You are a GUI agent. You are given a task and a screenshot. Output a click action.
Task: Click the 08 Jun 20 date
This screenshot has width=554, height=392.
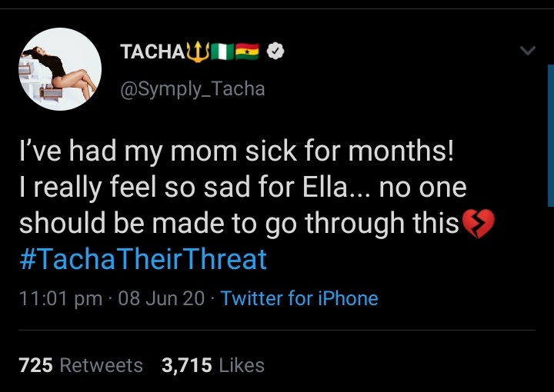[162, 298]
